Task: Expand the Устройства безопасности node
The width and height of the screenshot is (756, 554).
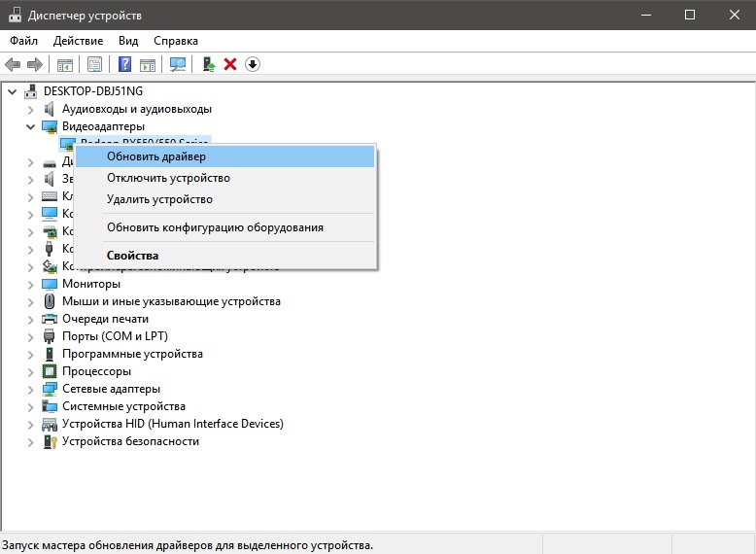Action: 31,441
